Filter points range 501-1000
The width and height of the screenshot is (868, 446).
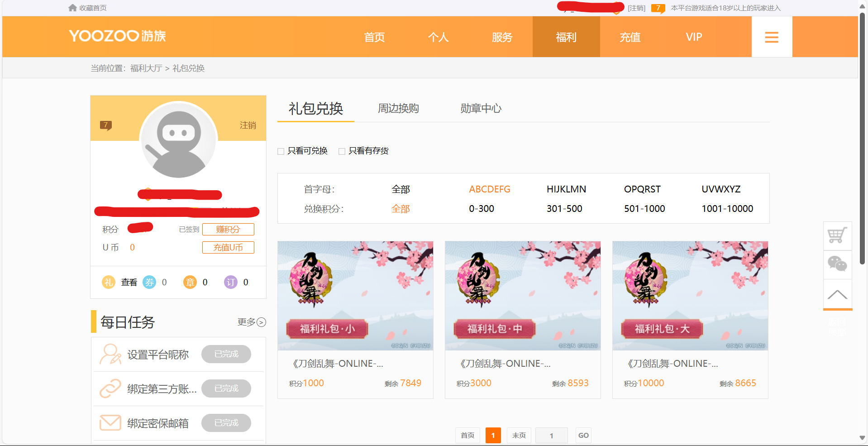pyautogui.click(x=644, y=209)
